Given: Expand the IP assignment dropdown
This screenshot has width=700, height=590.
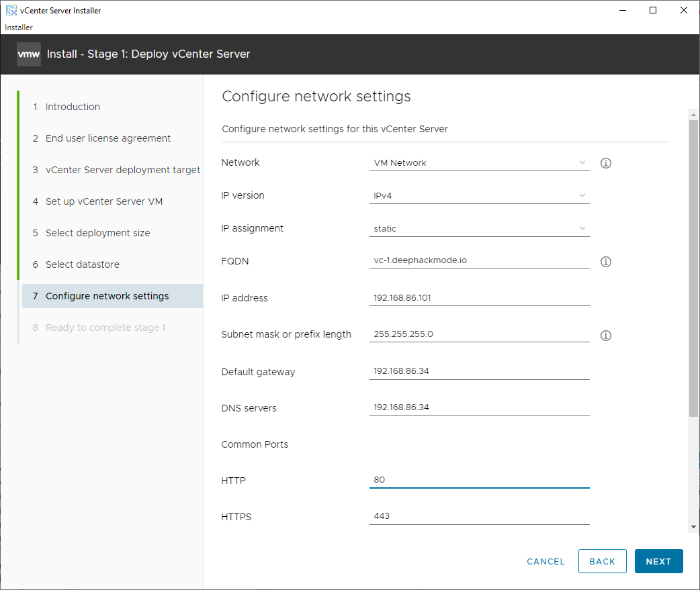Looking at the screenshot, I should [x=479, y=229].
